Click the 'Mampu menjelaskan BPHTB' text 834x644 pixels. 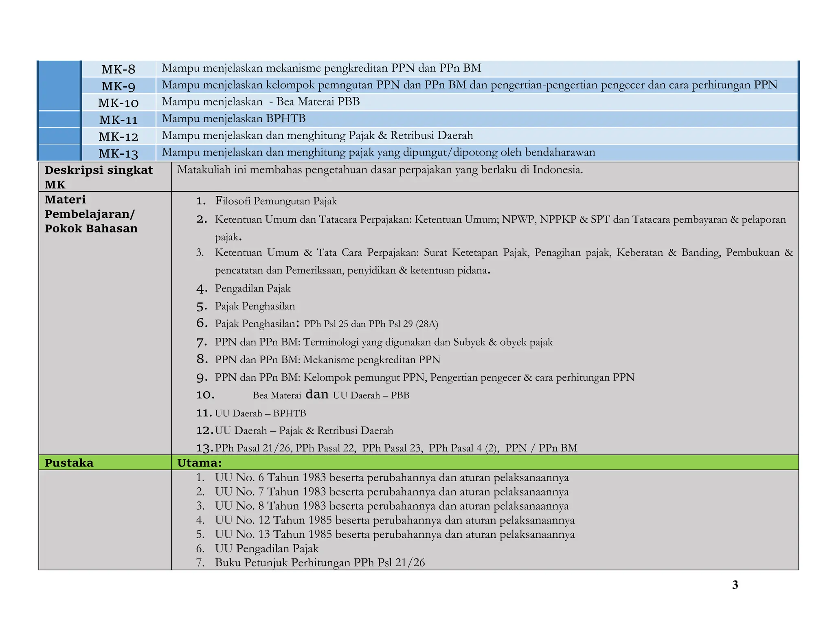pyautogui.click(x=233, y=119)
